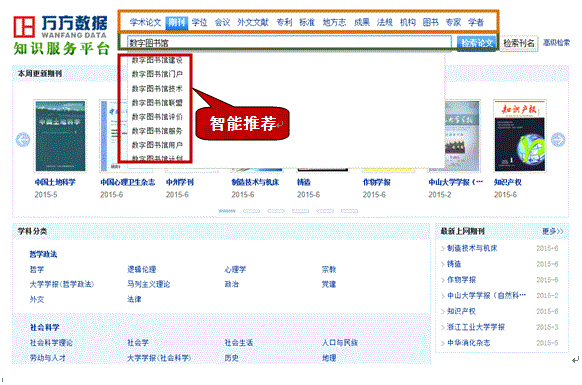
Task: Open the 历史 subject category
Action: [232, 358]
